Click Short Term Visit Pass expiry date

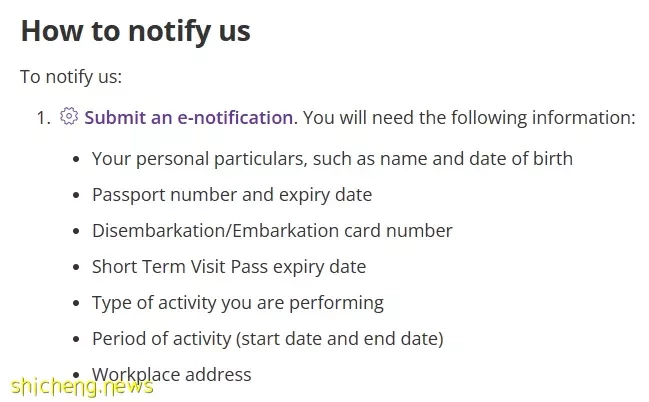pyautogui.click(x=229, y=267)
